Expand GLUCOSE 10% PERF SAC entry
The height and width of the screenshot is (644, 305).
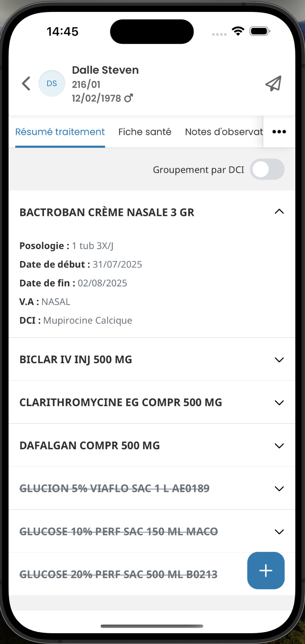[x=279, y=532]
